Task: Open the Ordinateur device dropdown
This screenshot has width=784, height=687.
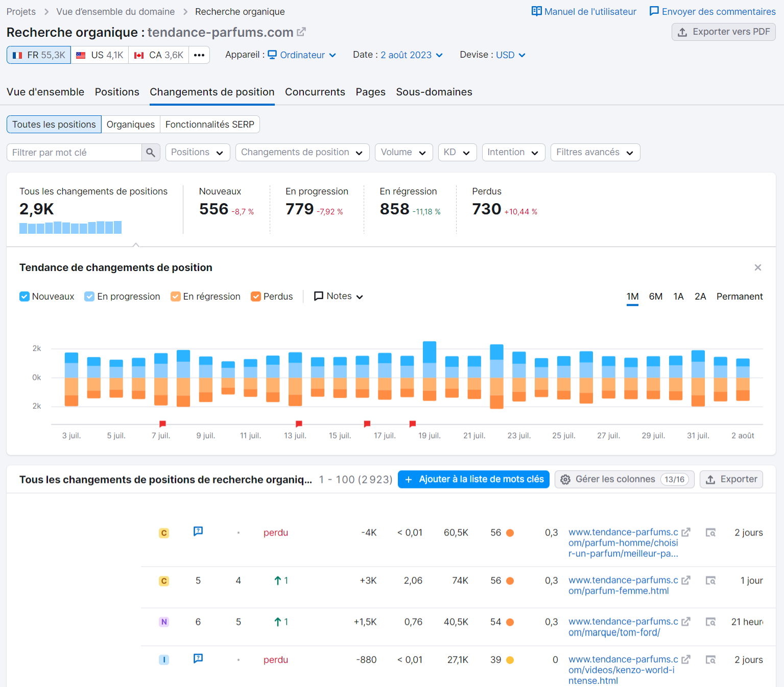Action: 302,55
